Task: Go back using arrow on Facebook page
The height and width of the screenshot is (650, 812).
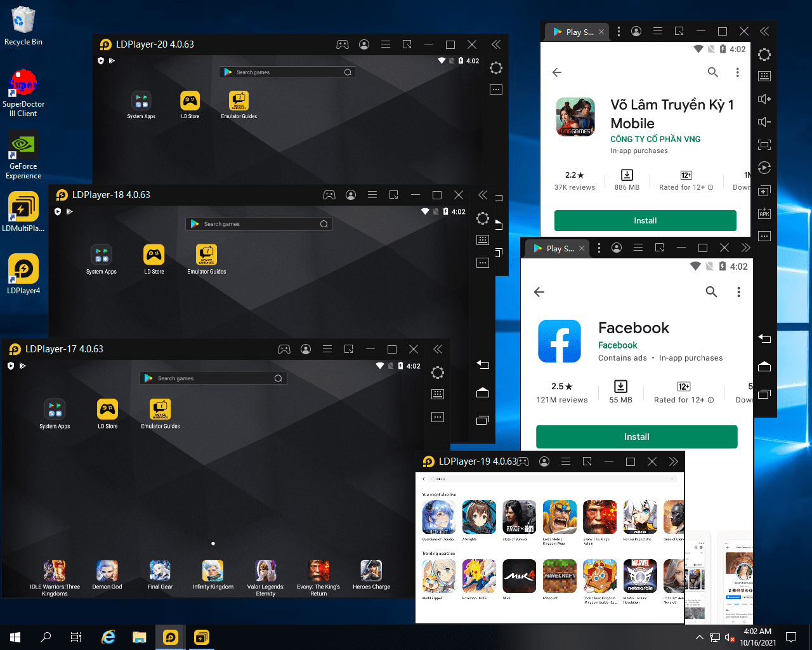Action: (539, 292)
